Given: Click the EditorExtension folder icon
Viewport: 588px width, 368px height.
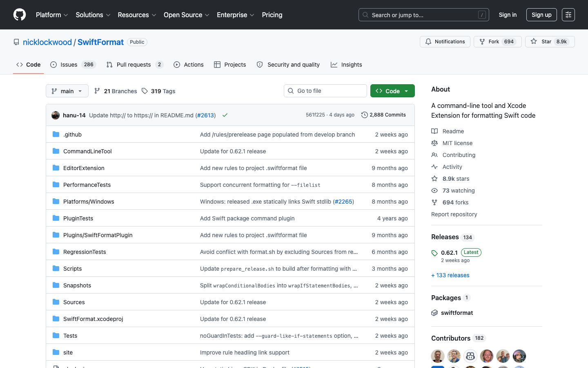Looking at the screenshot, I should point(56,168).
